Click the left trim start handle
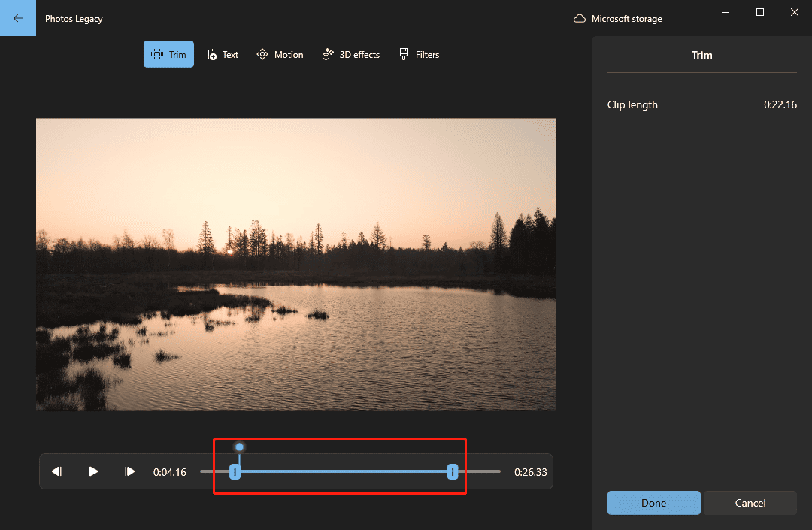 [x=235, y=471]
